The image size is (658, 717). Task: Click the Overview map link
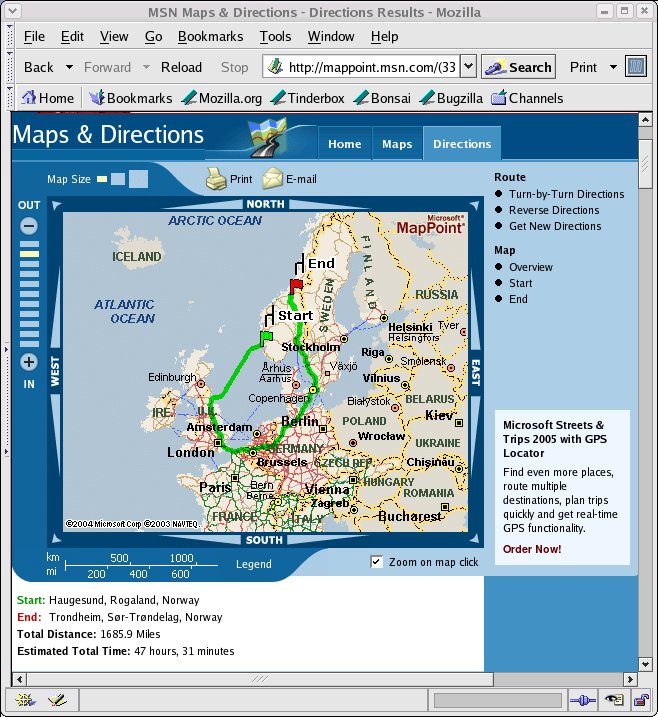tap(531, 267)
